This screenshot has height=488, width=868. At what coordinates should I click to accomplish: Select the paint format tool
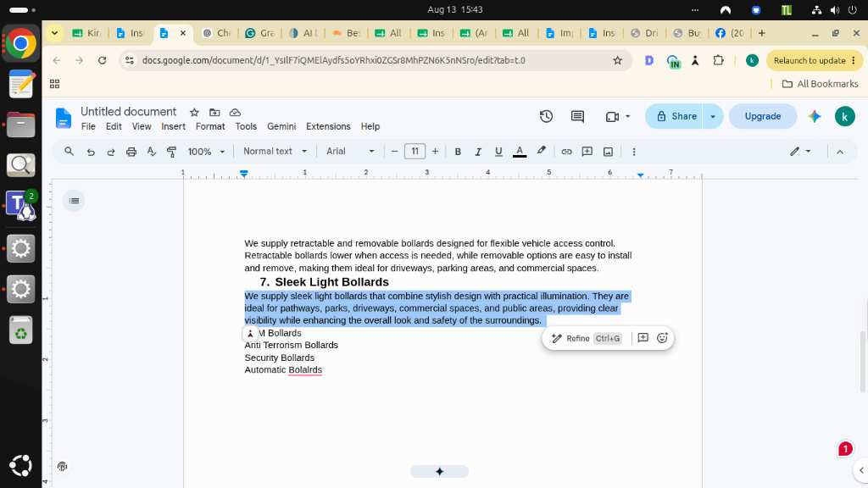pos(171,152)
